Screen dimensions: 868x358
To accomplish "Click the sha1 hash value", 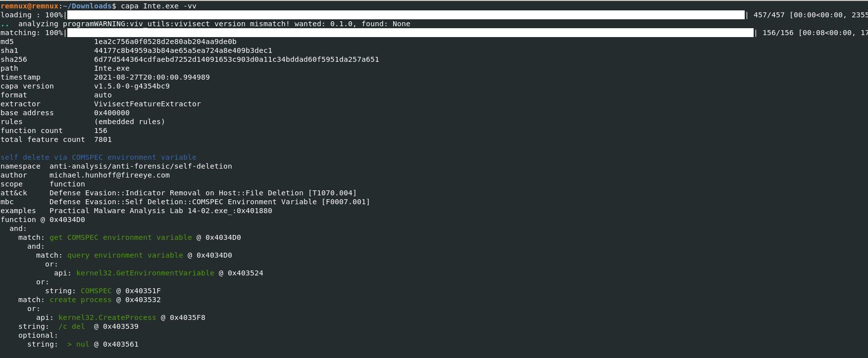I will tap(183, 50).
